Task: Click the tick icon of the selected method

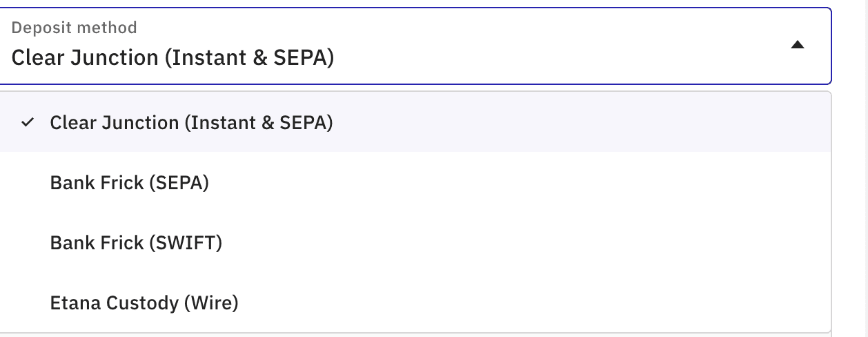Action: point(28,123)
